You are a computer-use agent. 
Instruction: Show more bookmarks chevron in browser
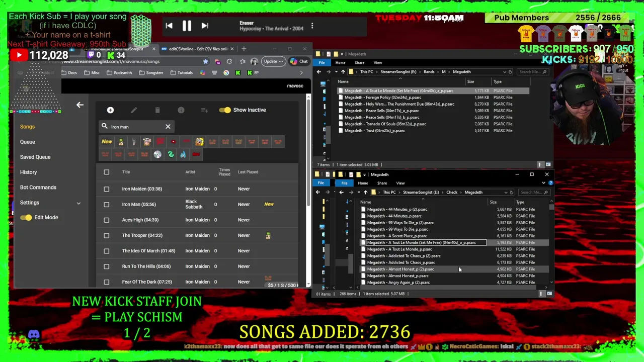click(301, 73)
